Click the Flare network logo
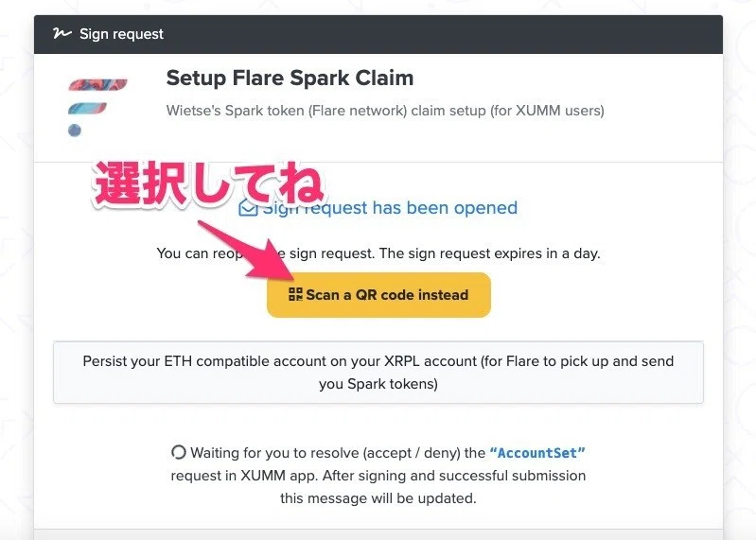The height and width of the screenshot is (540, 756). click(97, 108)
